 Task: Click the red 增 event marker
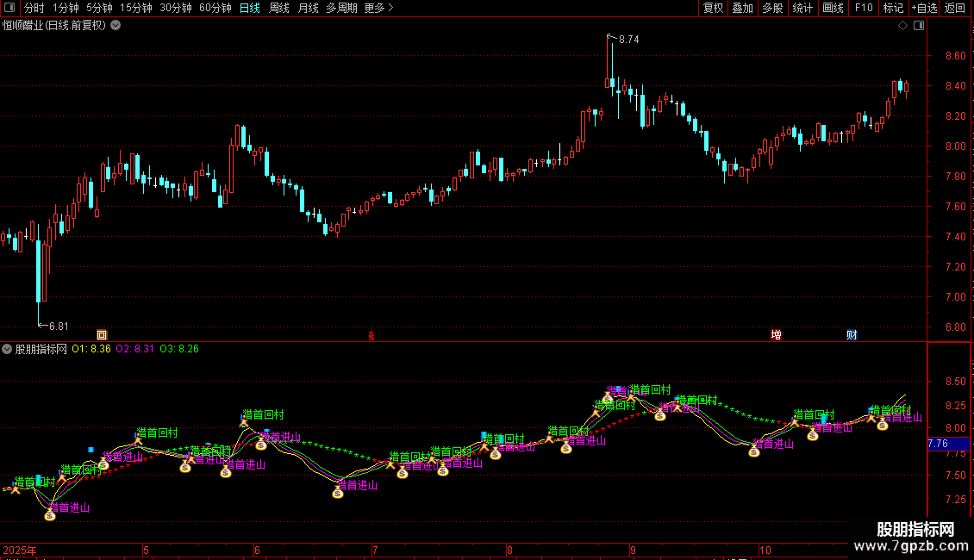pos(776,335)
